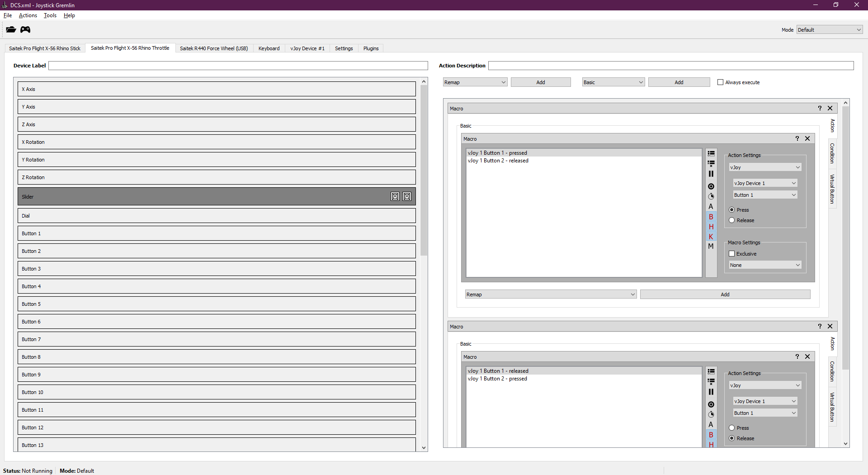
Task: Add a keyboard key using the K icon
Action: point(711,236)
